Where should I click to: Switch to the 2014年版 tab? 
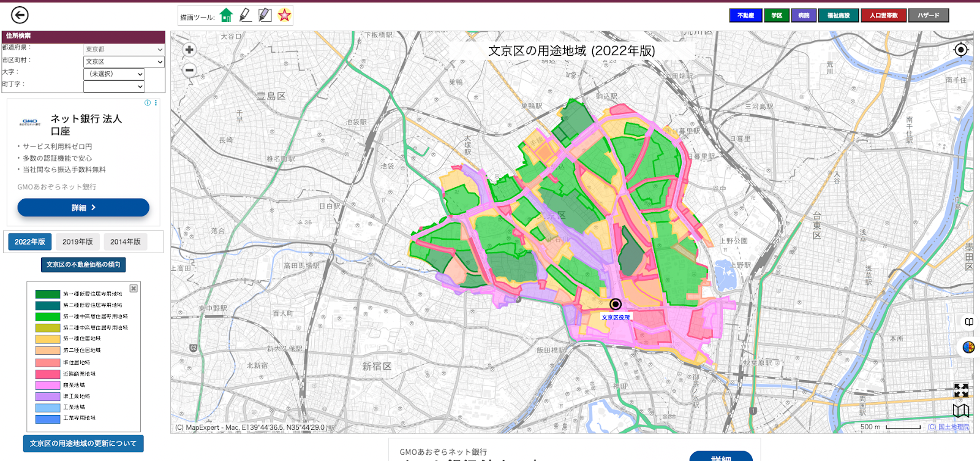coord(126,242)
